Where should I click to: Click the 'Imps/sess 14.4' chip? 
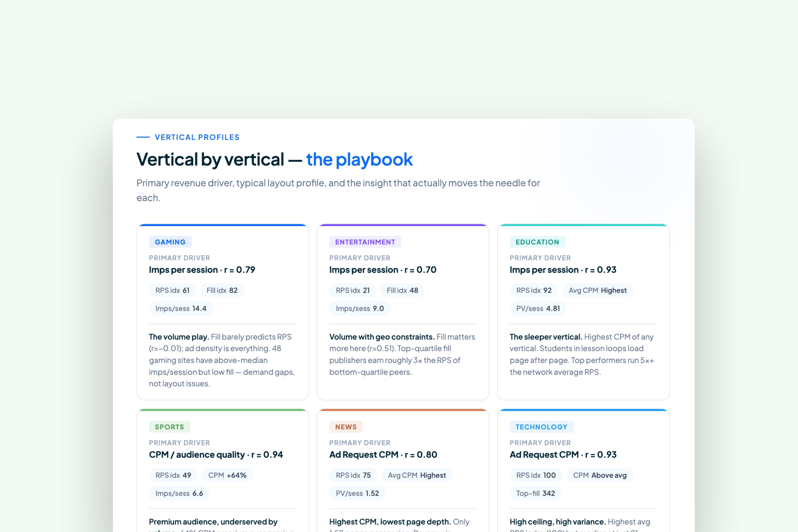[x=181, y=308]
